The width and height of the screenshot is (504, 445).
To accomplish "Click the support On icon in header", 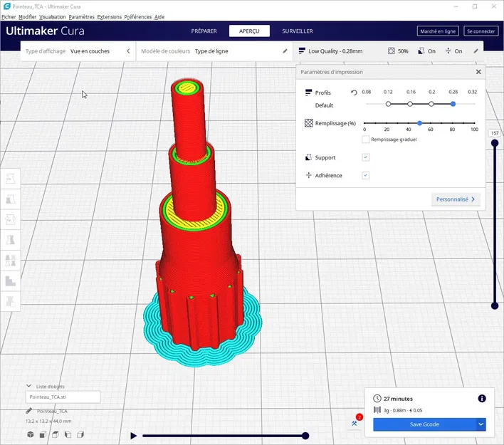I will click(x=421, y=51).
